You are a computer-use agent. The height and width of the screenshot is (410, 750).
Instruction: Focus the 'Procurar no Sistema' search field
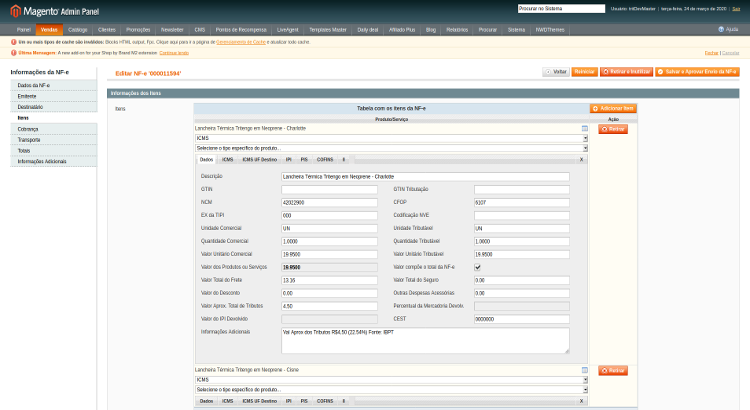coord(561,9)
